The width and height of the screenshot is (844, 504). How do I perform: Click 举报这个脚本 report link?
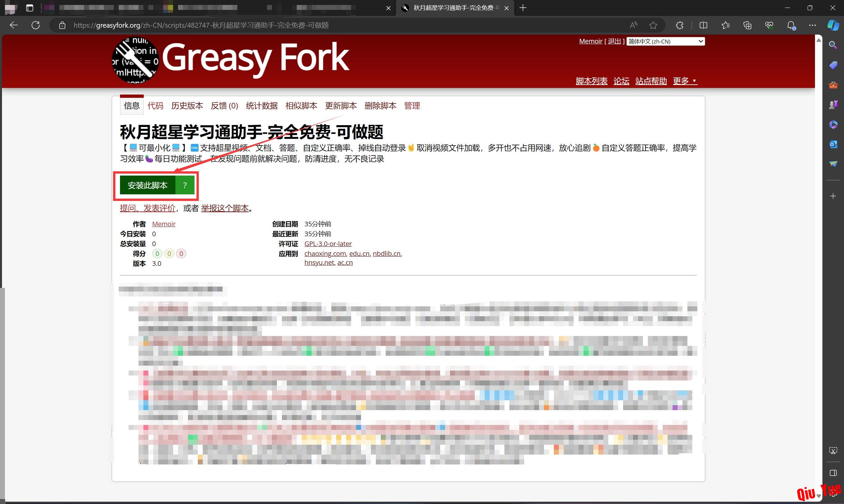[x=225, y=208]
